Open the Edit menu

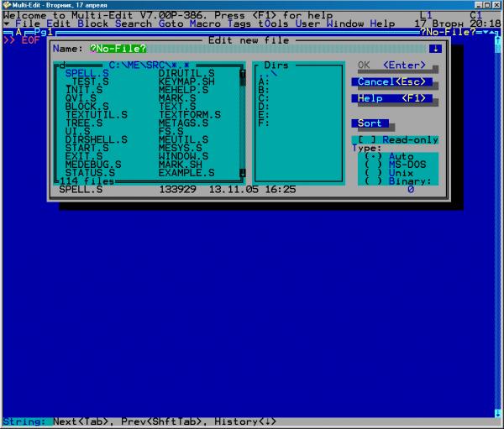click(x=58, y=24)
